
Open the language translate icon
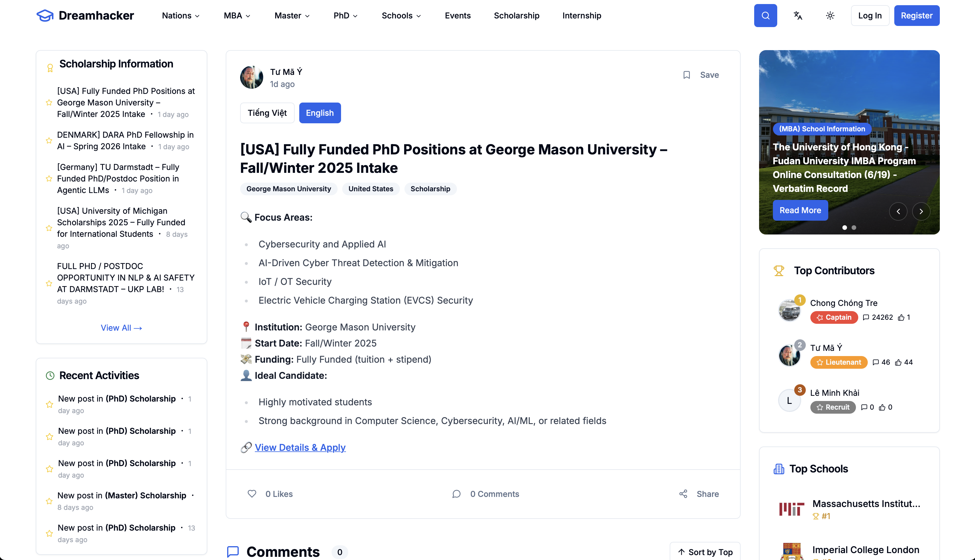coord(797,15)
